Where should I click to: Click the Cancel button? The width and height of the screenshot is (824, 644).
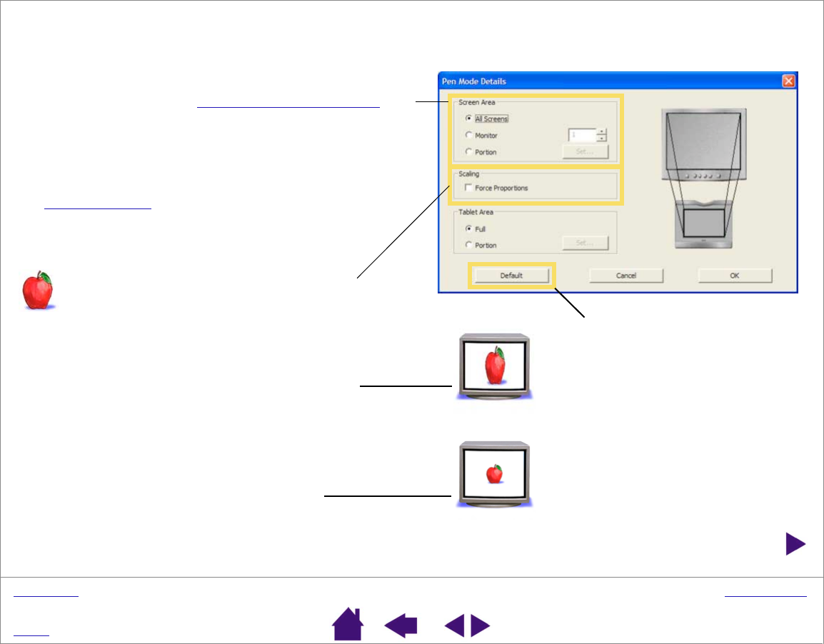(626, 276)
